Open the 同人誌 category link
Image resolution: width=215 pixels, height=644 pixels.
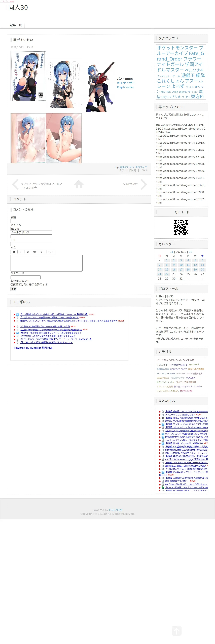pyautogui.click(x=133, y=171)
